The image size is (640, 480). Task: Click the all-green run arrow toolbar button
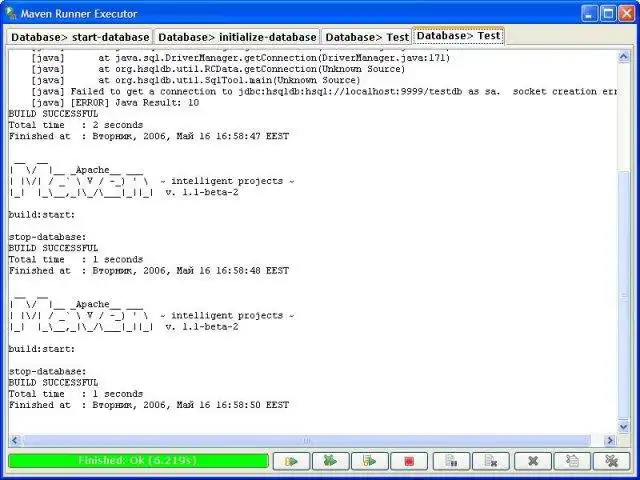pyautogui.click(x=331, y=461)
